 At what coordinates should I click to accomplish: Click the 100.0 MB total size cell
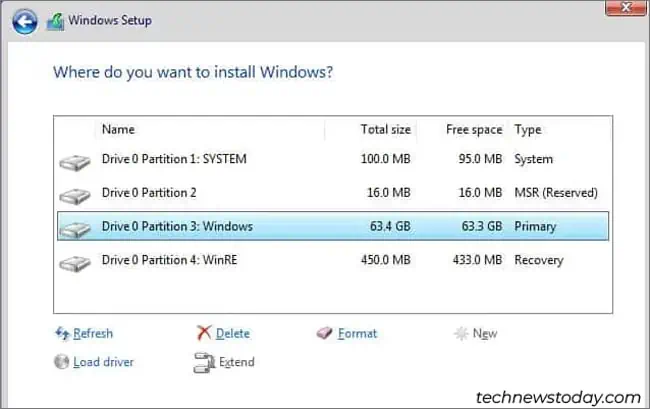click(x=386, y=159)
